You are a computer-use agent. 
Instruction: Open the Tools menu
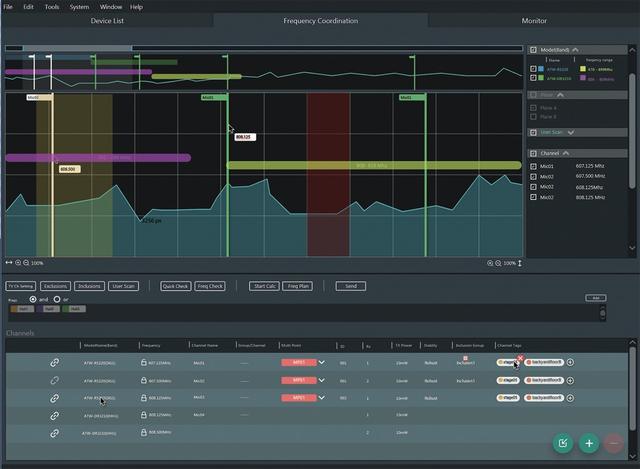point(52,7)
